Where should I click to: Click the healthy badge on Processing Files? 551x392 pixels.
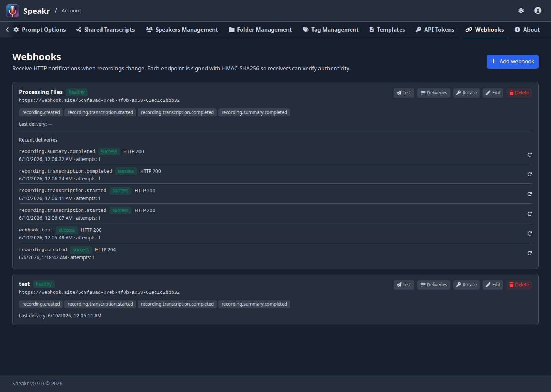[76, 92]
